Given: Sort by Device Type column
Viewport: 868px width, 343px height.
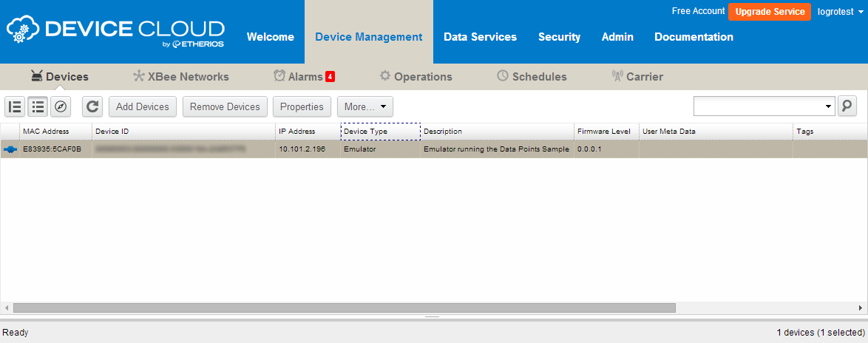Looking at the screenshot, I should (380, 132).
